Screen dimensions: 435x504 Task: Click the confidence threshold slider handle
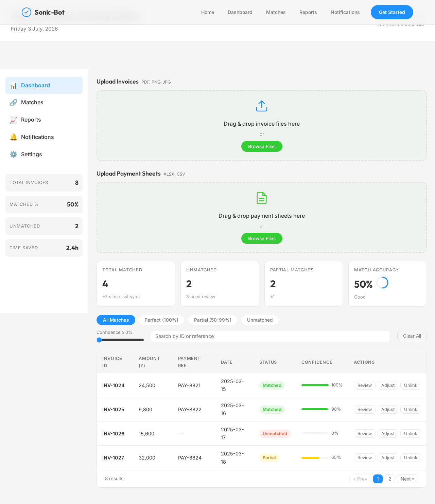pos(99,340)
